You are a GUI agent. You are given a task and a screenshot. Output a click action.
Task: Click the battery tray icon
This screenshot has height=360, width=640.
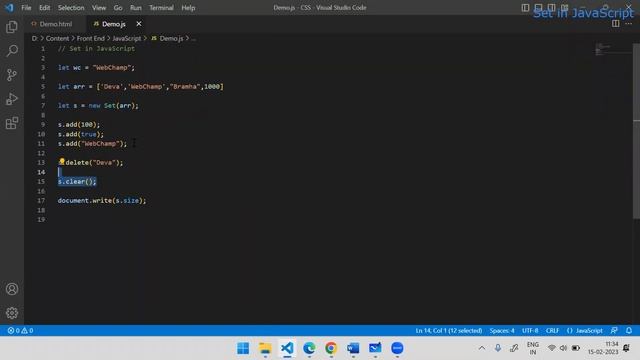pos(576,348)
